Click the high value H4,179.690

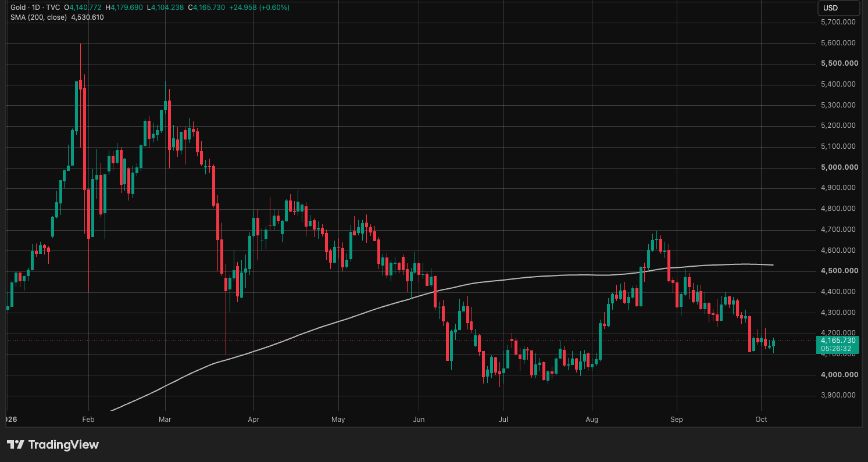pyautogui.click(x=124, y=8)
